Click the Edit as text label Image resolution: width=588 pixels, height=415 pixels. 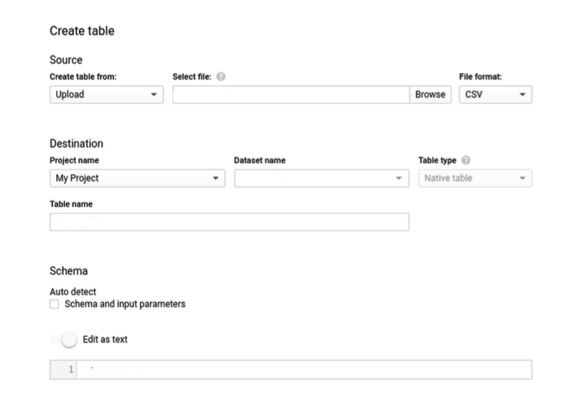tap(105, 340)
